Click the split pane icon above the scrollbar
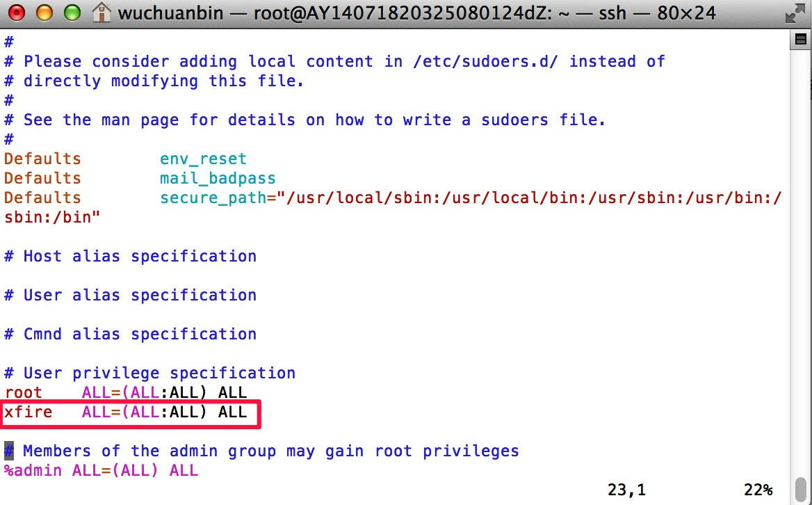 pos(801,40)
